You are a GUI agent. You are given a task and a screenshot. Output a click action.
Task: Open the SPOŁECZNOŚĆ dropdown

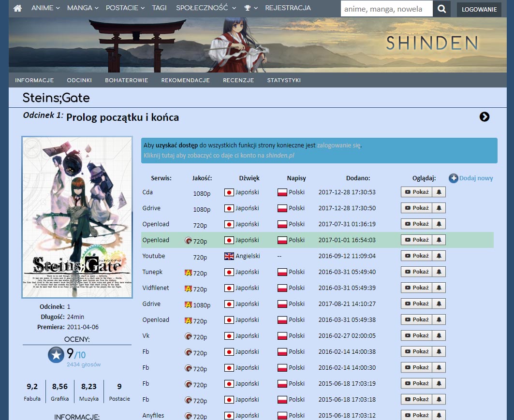206,8
